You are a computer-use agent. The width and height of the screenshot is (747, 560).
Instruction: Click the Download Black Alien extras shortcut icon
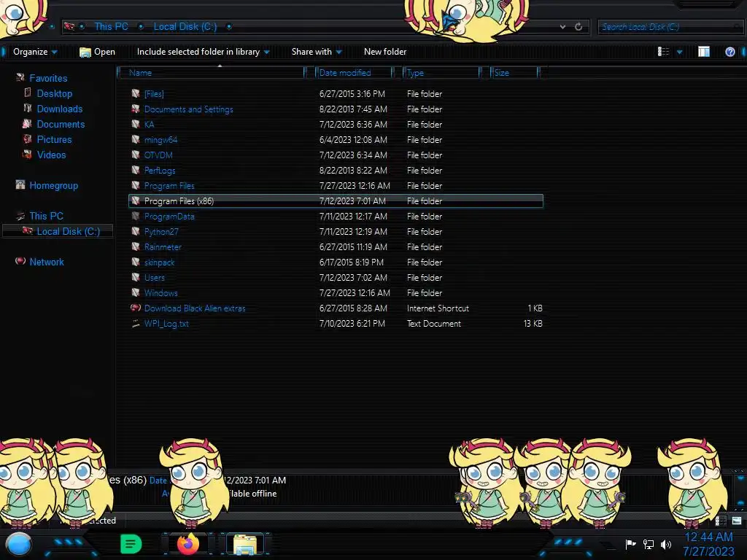[x=136, y=308]
